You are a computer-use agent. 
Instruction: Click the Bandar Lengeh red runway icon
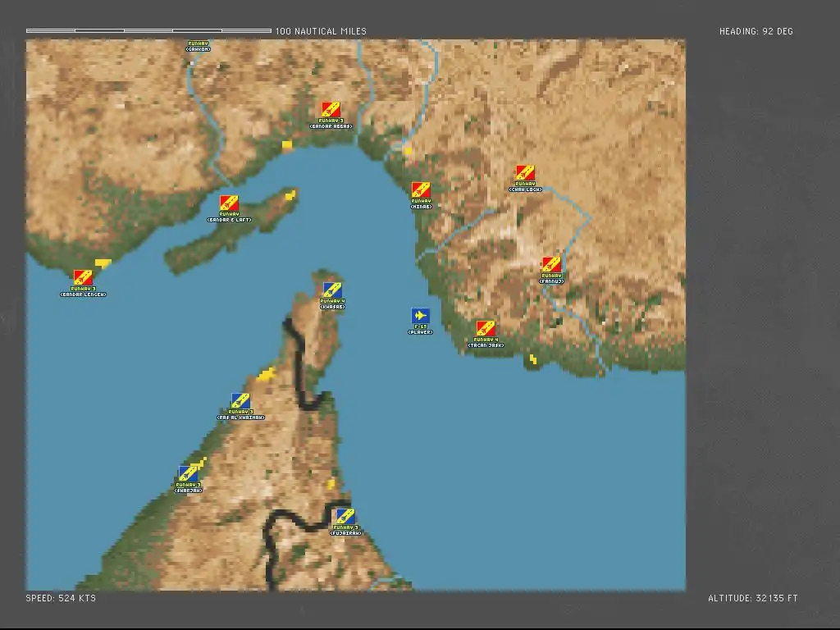coord(83,277)
